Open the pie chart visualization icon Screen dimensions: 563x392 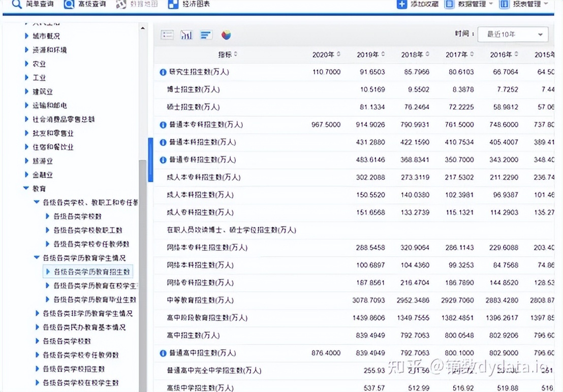tap(226, 35)
